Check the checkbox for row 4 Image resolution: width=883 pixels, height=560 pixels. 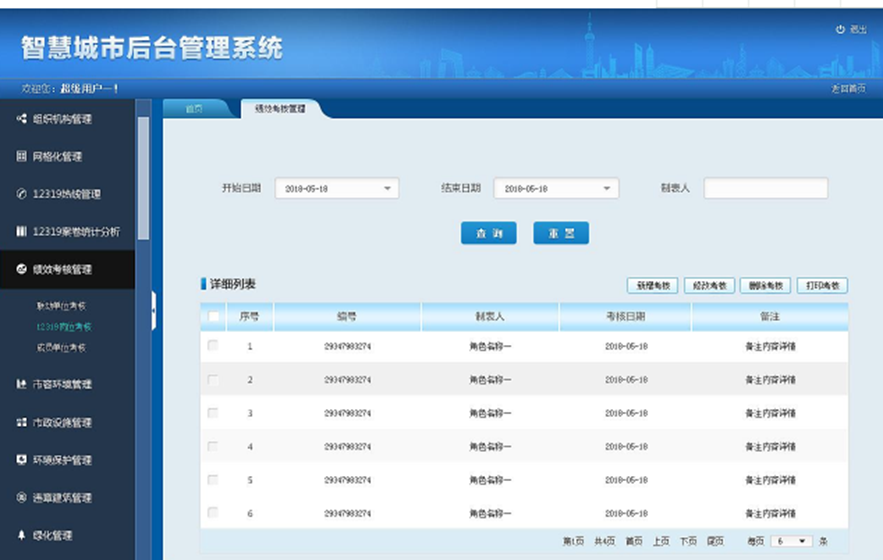pyautogui.click(x=213, y=446)
